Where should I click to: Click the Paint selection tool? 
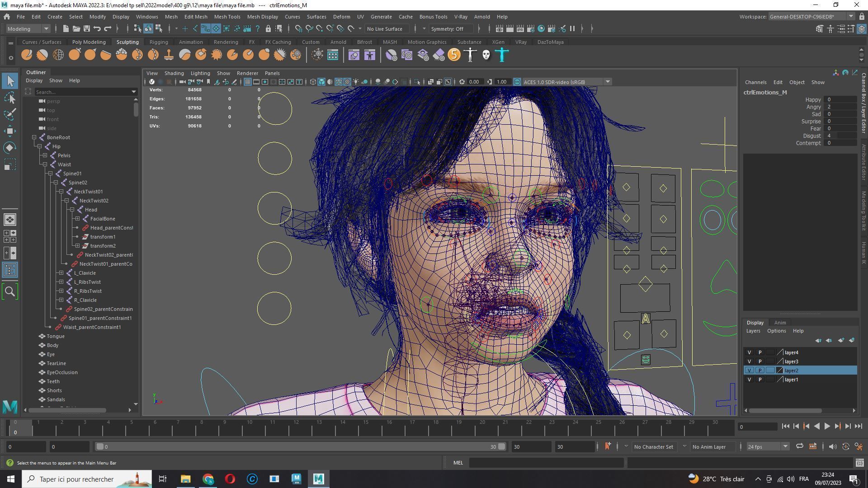coord(10,114)
